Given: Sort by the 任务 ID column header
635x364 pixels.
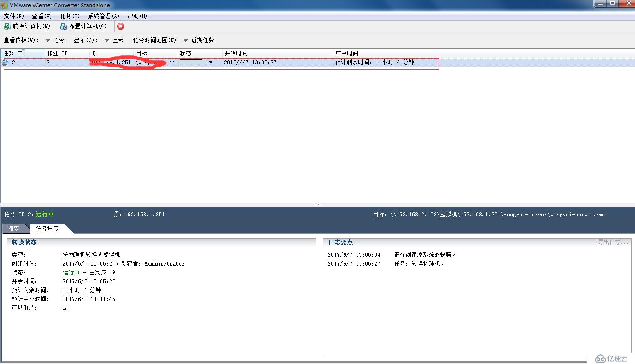Looking at the screenshot, I should coord(23,53).
